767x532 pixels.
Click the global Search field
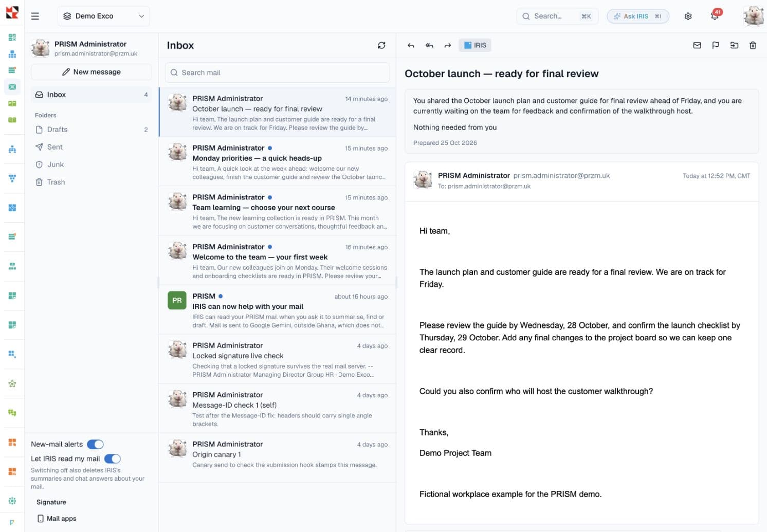pyautogui.click(x=557, y=16)
